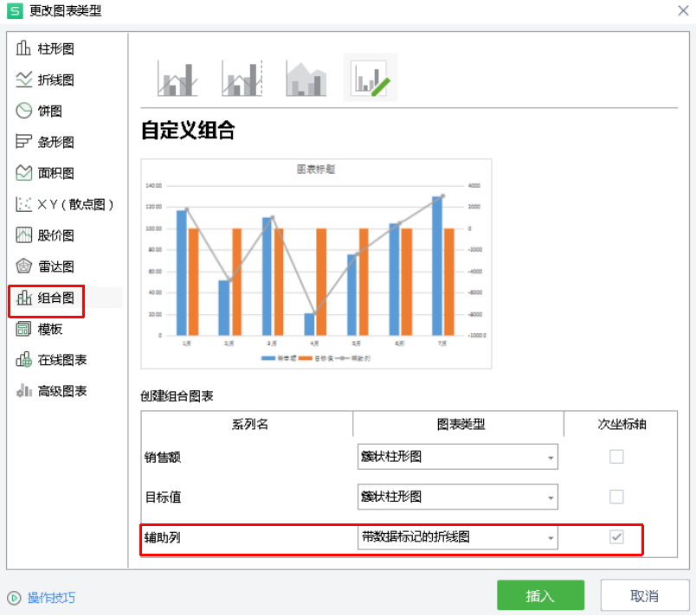Close the 更改图表类型 dialog
Screen dimensions: 696x616
point(683,10)
